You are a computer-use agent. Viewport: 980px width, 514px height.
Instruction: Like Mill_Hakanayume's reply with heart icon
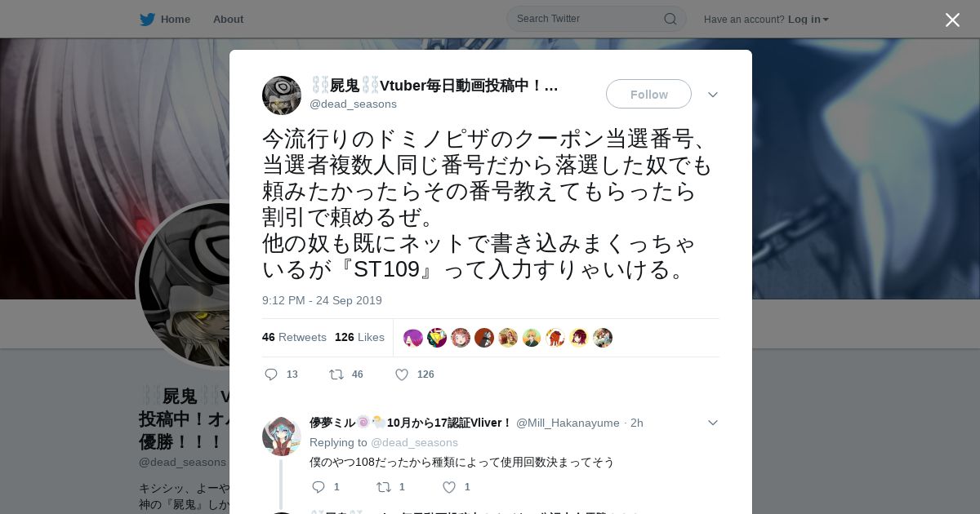(x=448, y=487)
